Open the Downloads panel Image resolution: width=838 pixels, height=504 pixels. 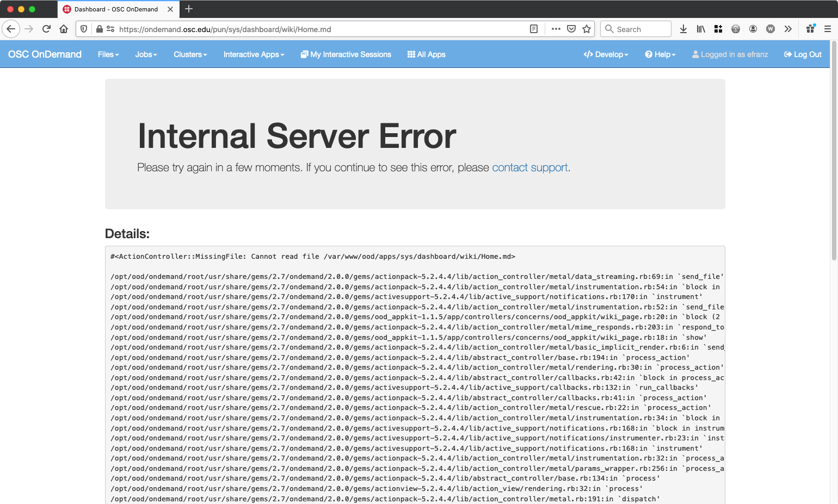(x=683, y=29)
